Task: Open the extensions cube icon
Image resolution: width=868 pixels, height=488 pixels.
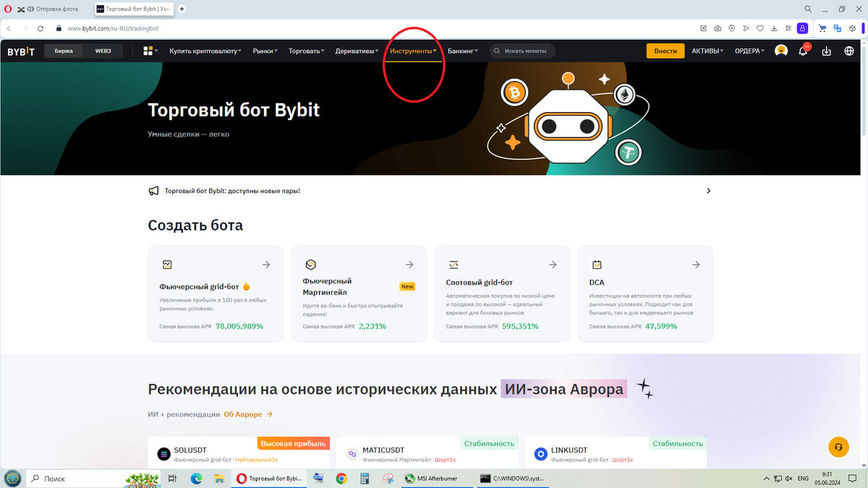Action: coord(852,28)
